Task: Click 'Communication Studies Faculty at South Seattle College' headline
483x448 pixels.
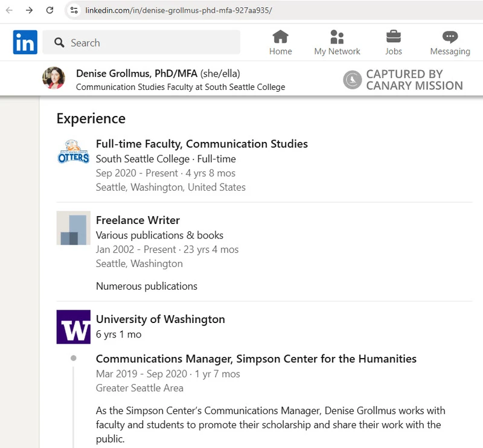Action: click(x=181, y=87)
